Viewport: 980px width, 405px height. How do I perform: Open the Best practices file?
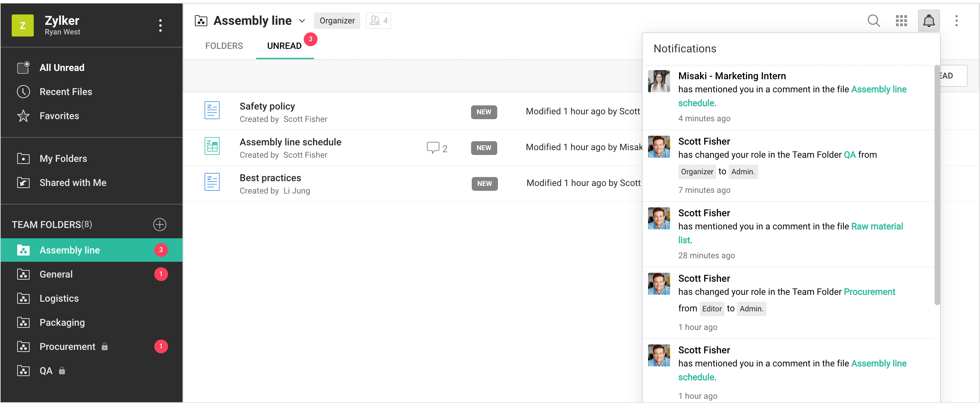270,178
